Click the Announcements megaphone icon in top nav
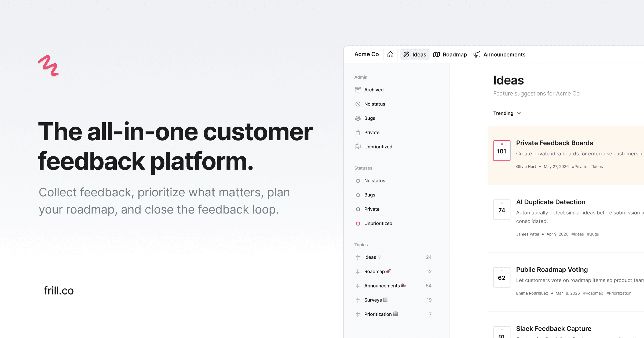644x338 pixels. pos(477,54)
